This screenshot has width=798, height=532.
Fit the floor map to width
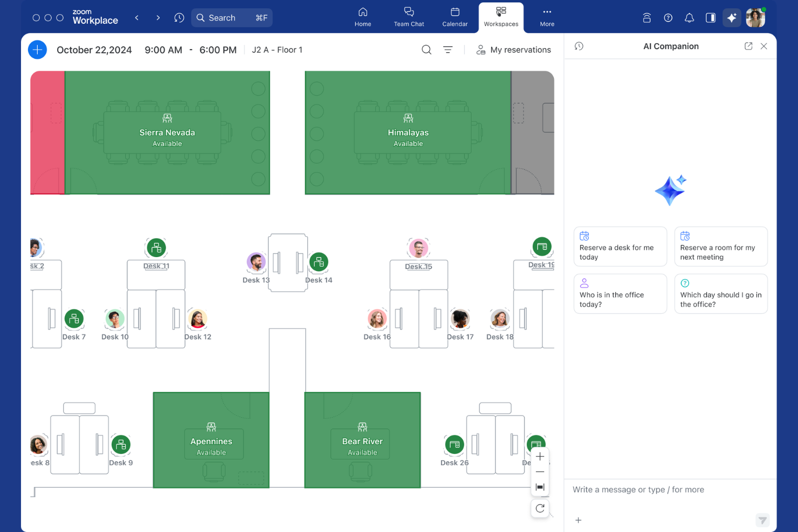(540, 487)
